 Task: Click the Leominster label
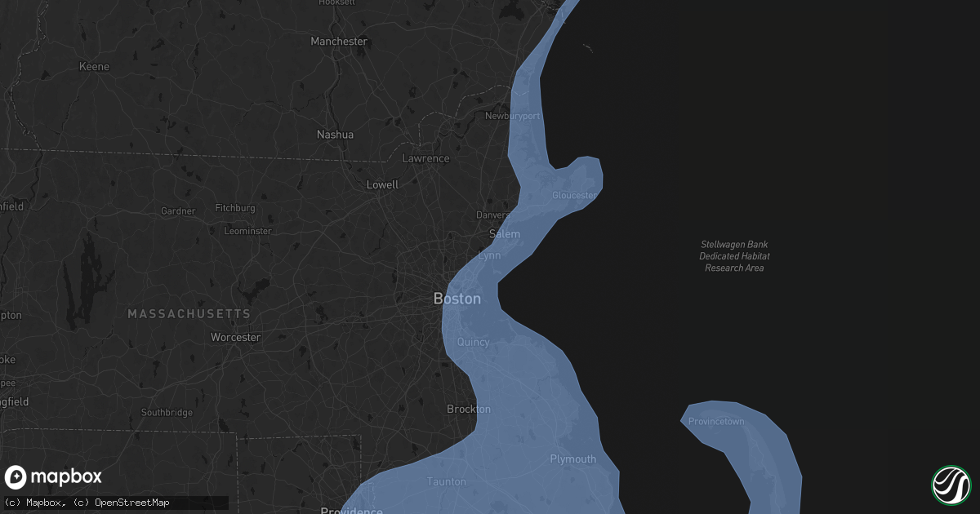(x=247, y=231)
